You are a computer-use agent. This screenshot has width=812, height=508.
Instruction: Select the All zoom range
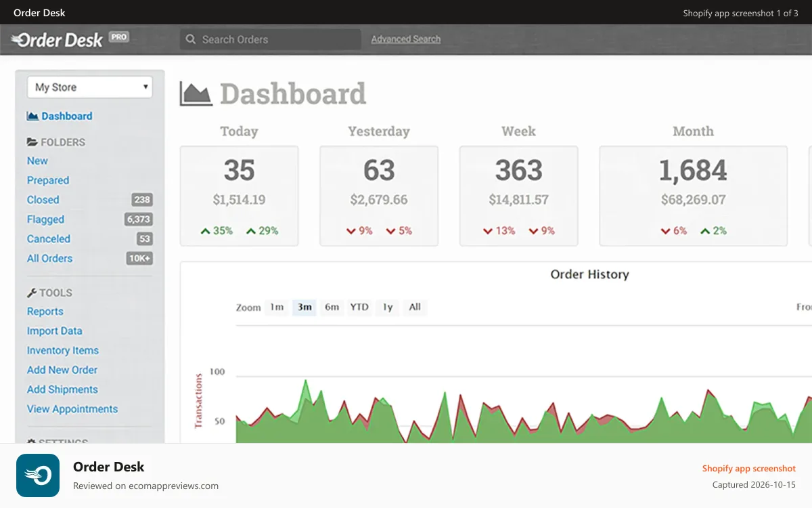point(415,307)
